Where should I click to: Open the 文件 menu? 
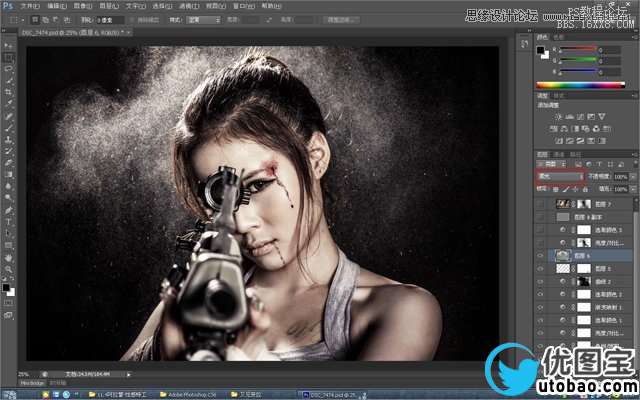pyautogui.click(x=29, y=6)
